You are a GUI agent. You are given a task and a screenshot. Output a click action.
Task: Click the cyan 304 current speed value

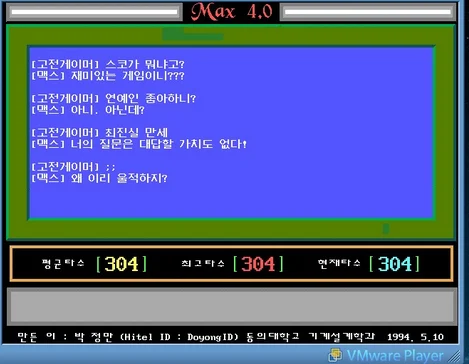pyautogui.click(x=395, y=264)
